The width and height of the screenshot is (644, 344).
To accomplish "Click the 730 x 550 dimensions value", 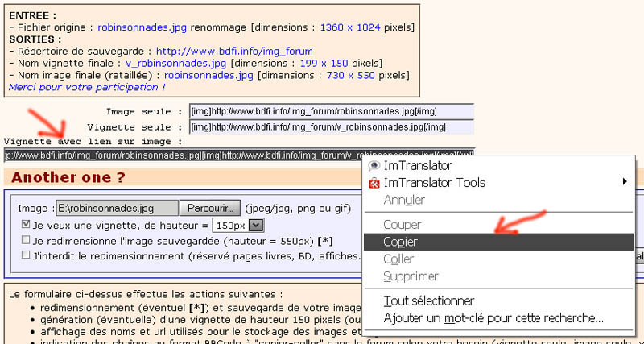I will coord(351,76).
